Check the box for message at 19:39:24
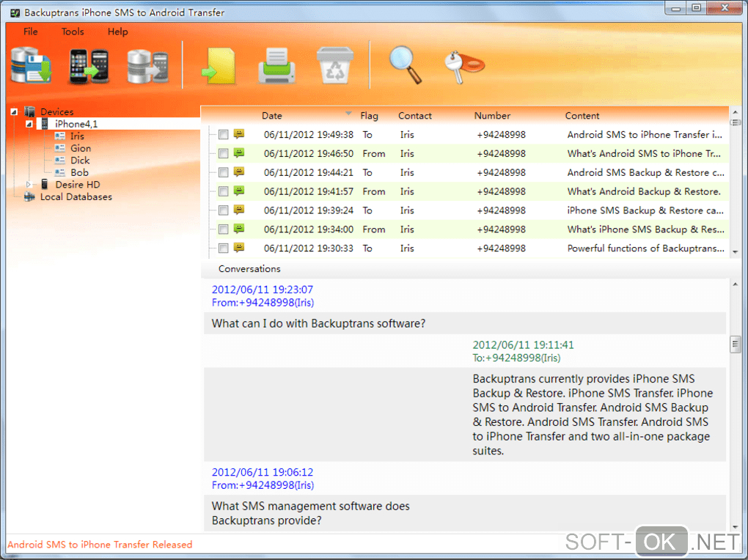 point(223,210)
